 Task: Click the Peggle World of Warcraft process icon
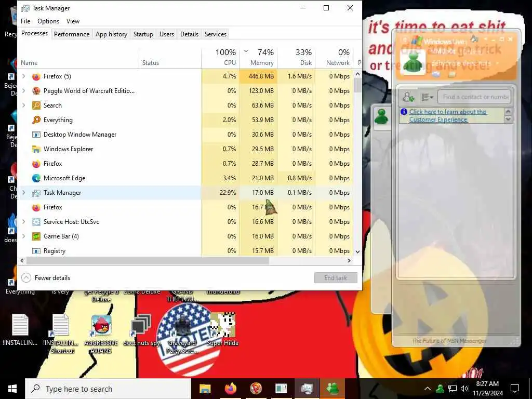36,91
